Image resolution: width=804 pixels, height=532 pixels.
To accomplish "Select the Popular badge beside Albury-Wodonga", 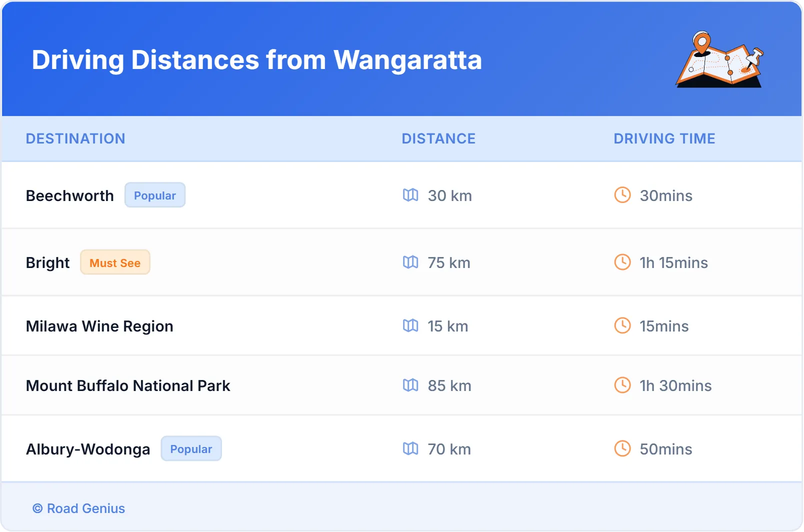I will tap(191, 448).
